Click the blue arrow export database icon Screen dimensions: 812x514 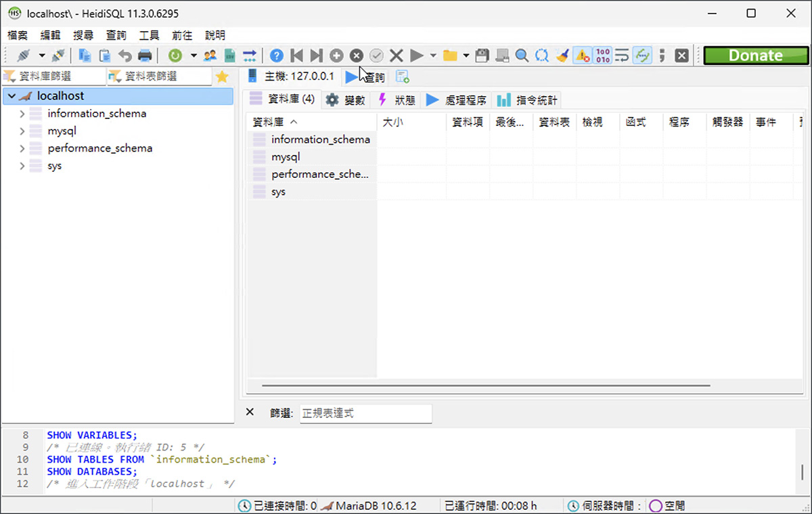[250, 55]
